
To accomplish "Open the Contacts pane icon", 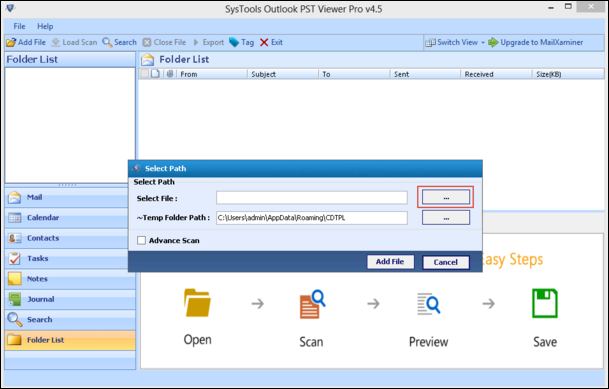I will pyautogui.click(x=14, y=238).
